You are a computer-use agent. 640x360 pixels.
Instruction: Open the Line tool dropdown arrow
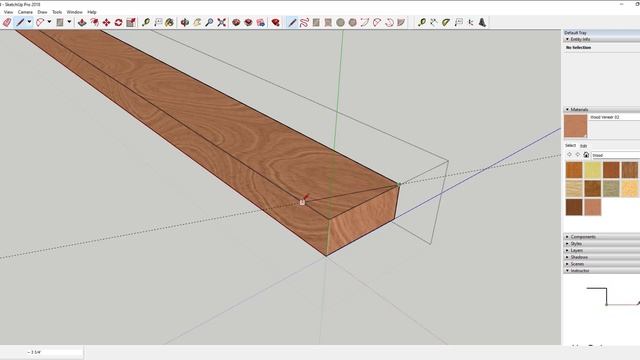29,22
